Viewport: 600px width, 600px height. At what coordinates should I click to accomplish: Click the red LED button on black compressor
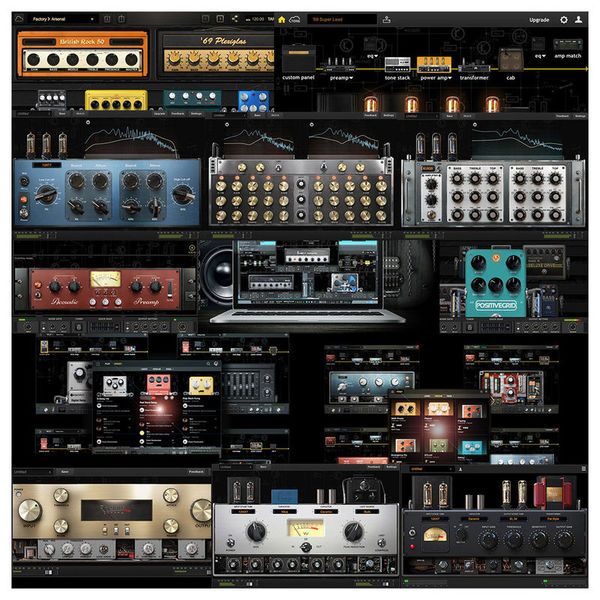pos(412,546)
